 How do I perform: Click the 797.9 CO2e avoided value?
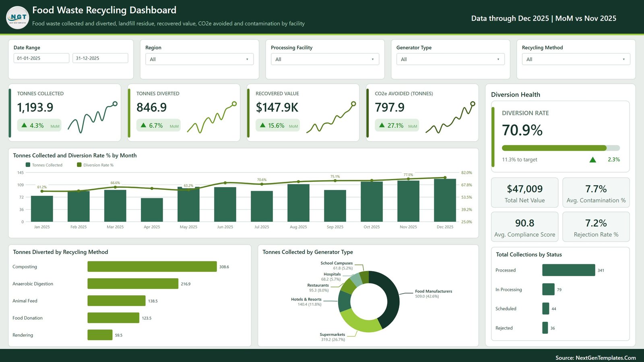pos(390,107)
